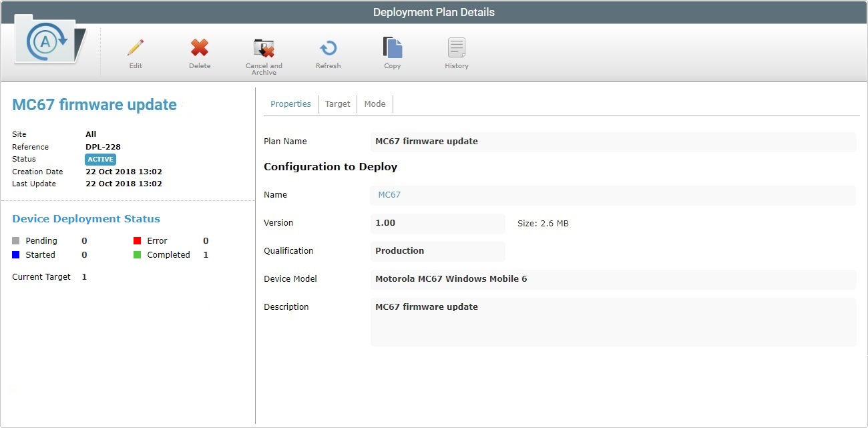
Task: Refresh the deployment plan details
Action: tap(328, 48)
